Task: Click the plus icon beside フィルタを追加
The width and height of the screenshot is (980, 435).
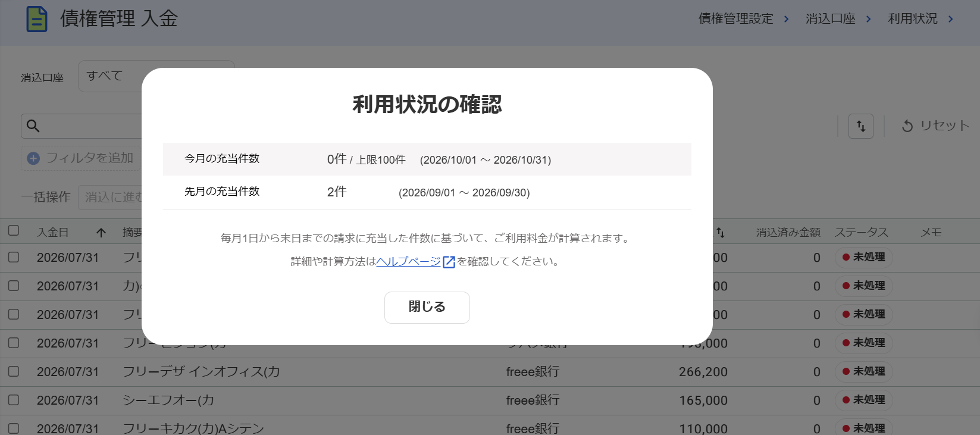Action: coord(33,158)
